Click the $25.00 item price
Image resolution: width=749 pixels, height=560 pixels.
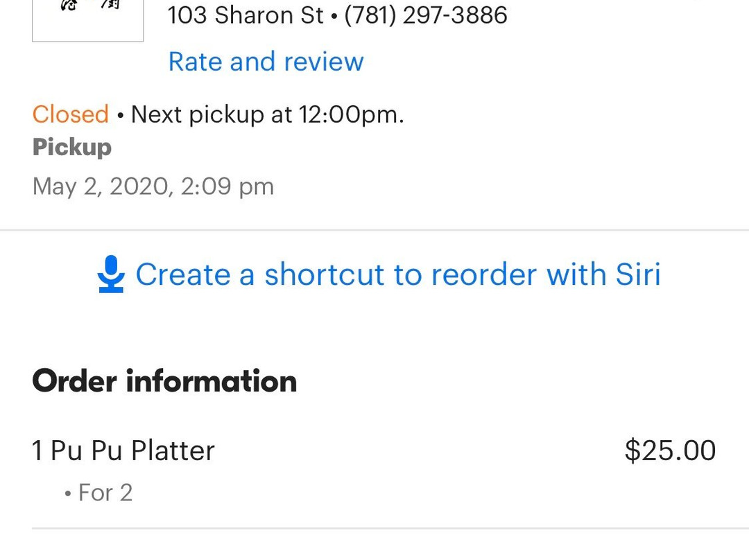[670, 450]
